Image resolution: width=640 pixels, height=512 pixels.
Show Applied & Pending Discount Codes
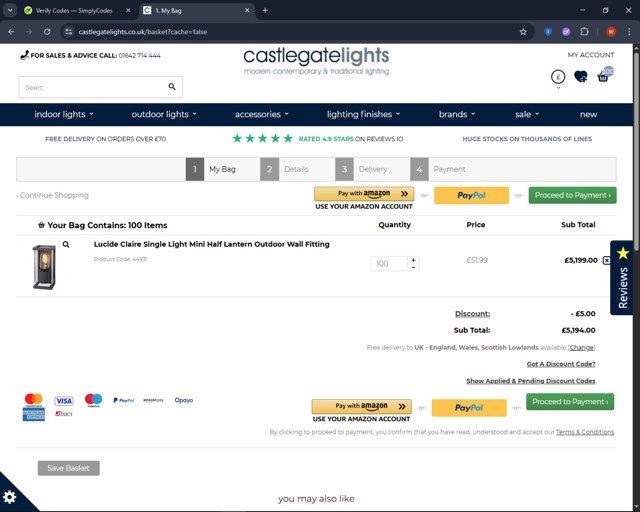[531, 381]
